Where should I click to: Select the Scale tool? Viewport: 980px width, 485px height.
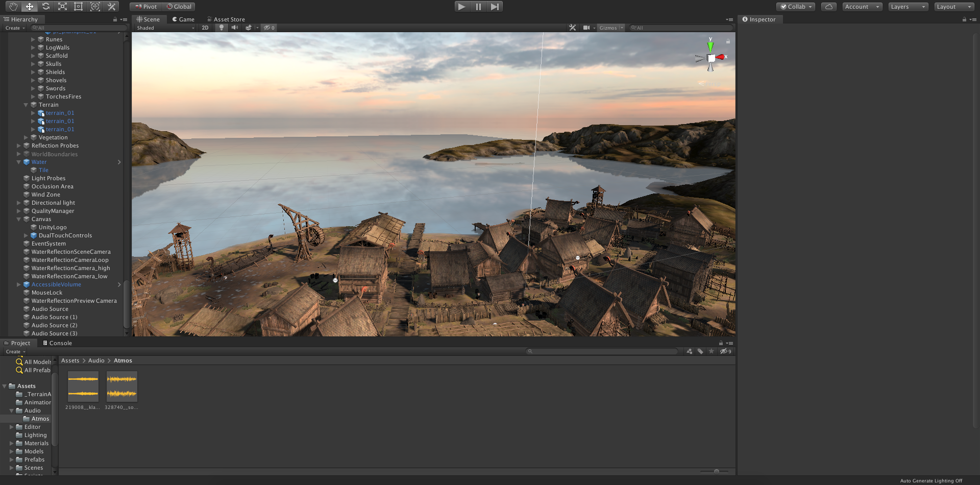[62, 7]
